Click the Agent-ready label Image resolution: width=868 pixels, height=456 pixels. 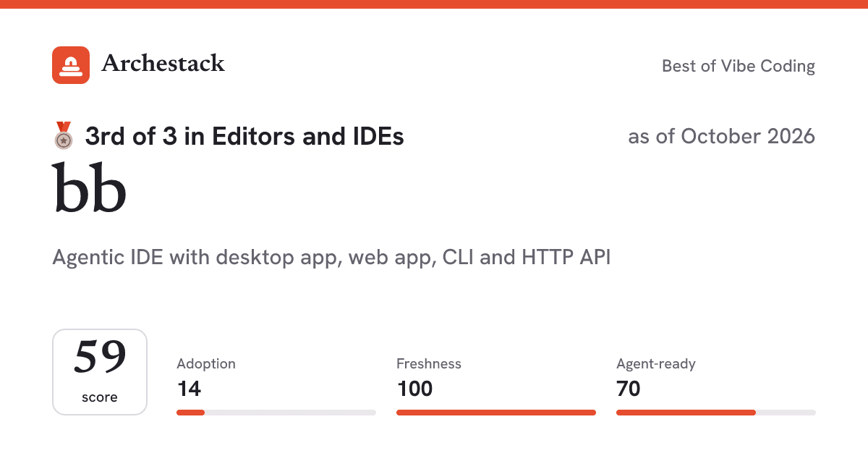click(x=656, y=364)
